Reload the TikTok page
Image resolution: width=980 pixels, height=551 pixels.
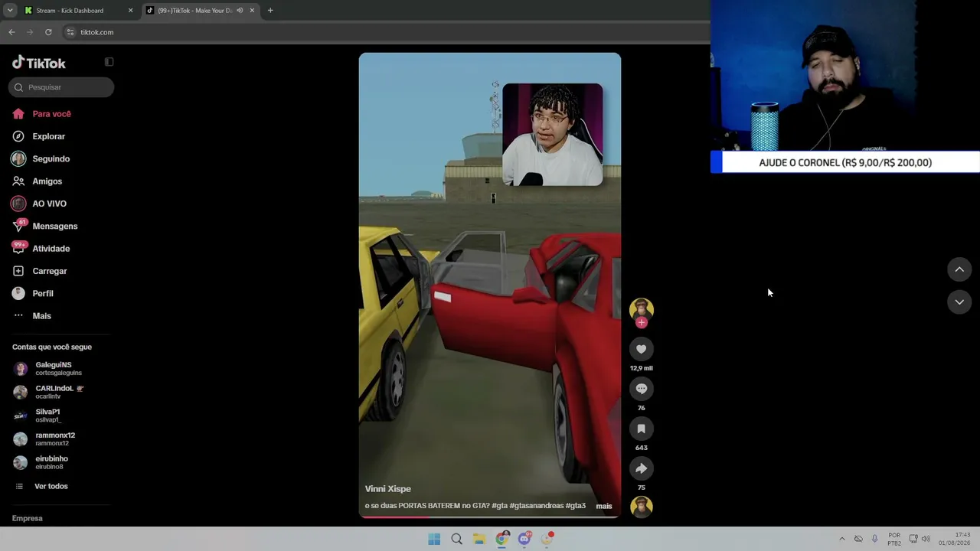point(48,32)
